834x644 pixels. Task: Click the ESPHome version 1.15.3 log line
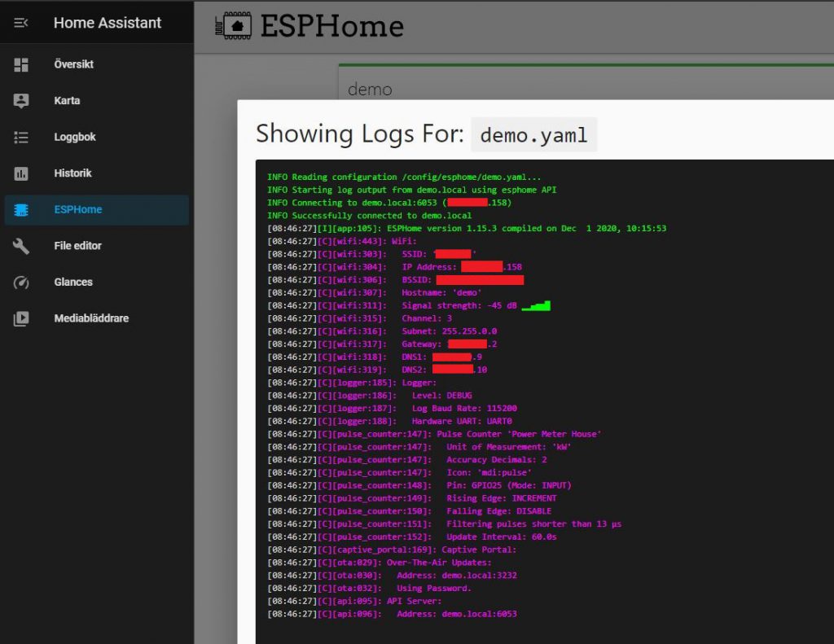467,228
